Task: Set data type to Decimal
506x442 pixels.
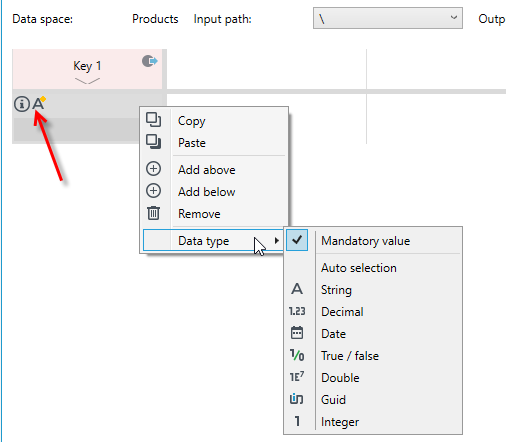Action: (373, 311)
